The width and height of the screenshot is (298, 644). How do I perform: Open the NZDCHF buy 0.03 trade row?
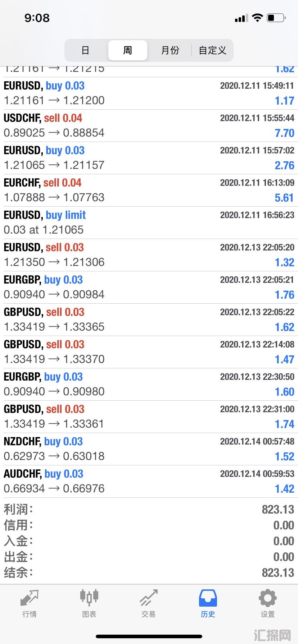[x=149, y=449]
